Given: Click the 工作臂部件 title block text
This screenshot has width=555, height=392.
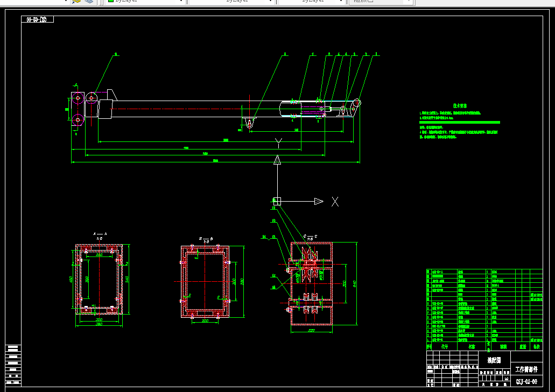Looking at the screenshot, I should (x=526, y=370).
